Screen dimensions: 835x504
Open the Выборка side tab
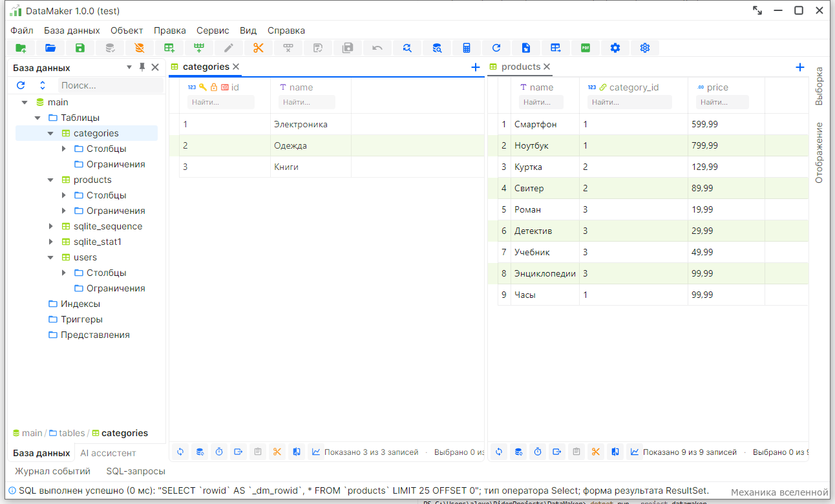point(819,86)
